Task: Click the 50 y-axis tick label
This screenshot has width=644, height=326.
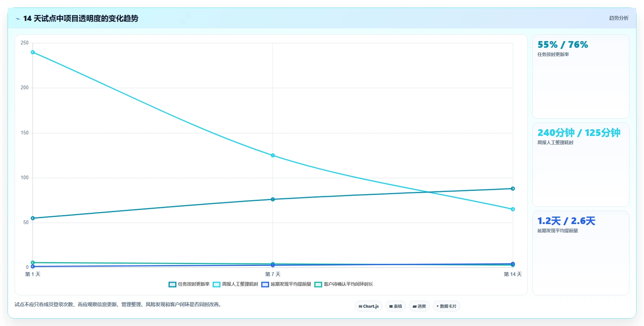Action: [26, 222]
